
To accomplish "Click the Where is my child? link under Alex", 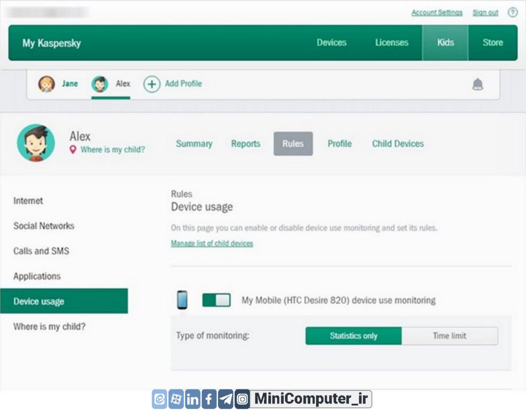I will click(x=113, y=150).
